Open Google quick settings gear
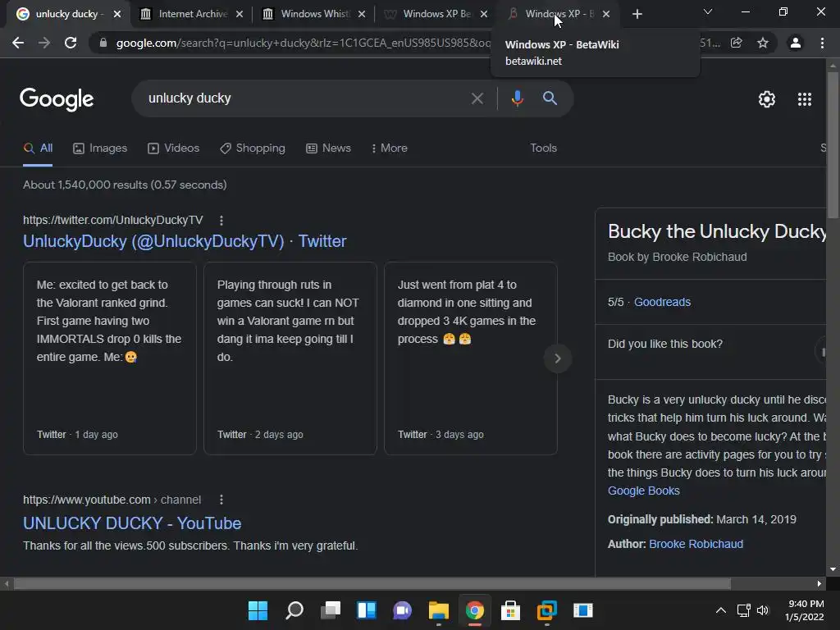The width and height of the screenshot is (840, 630). pyautogui.click(x=767, y=99)
